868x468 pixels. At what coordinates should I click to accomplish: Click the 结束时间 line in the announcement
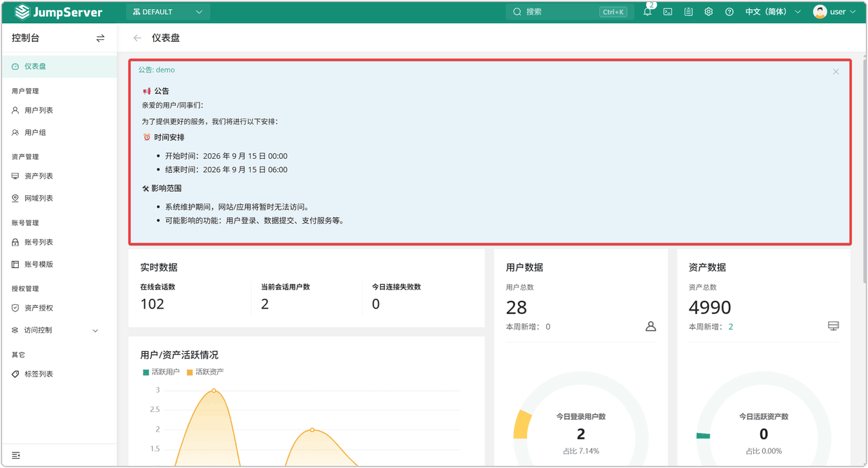(x=226, y=170)
